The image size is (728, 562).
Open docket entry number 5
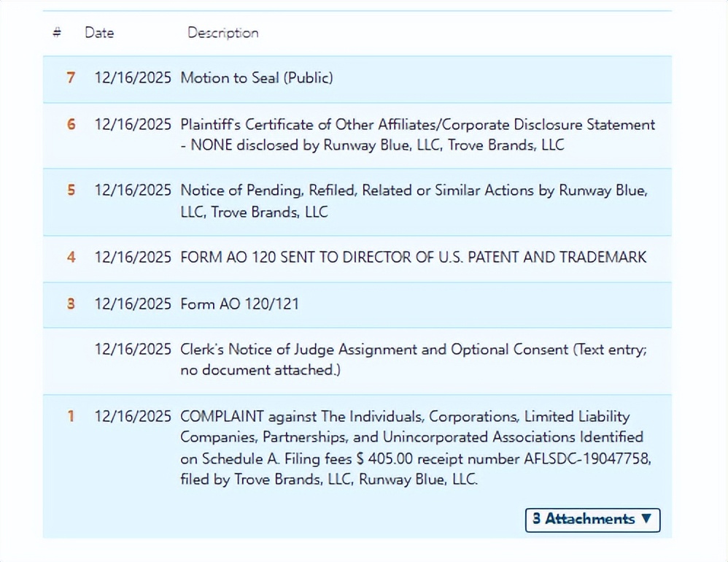[71, 190]
